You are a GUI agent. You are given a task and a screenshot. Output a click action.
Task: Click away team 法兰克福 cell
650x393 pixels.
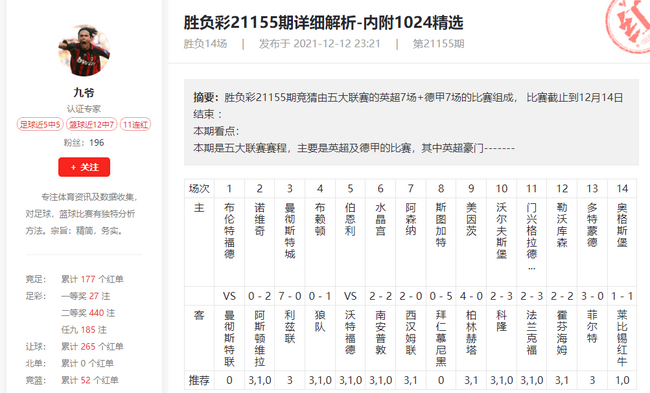click(532, 338)
